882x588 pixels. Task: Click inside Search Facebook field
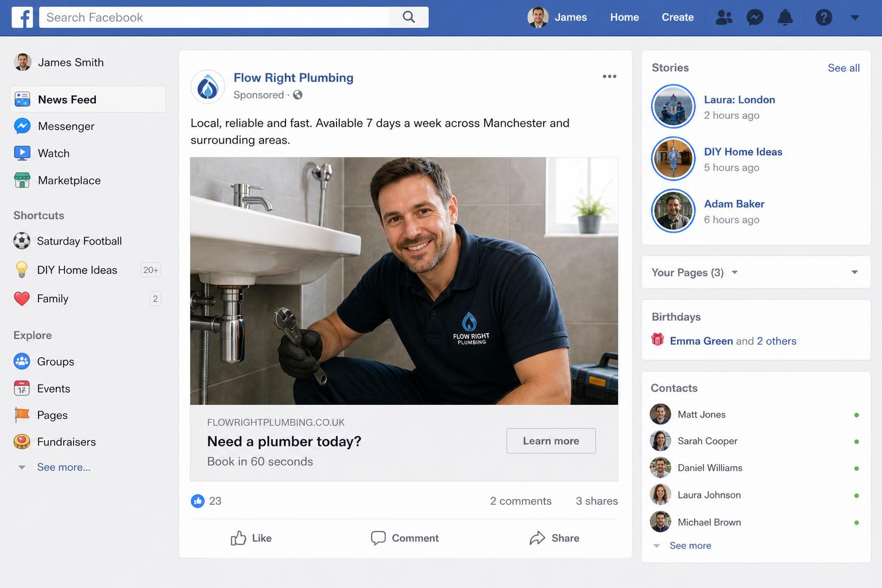coord(214,17)
